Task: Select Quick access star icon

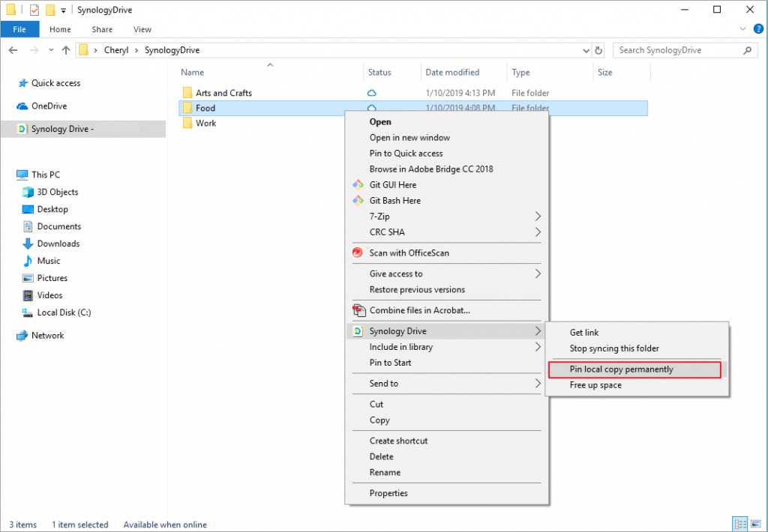Action: (22, 83)
